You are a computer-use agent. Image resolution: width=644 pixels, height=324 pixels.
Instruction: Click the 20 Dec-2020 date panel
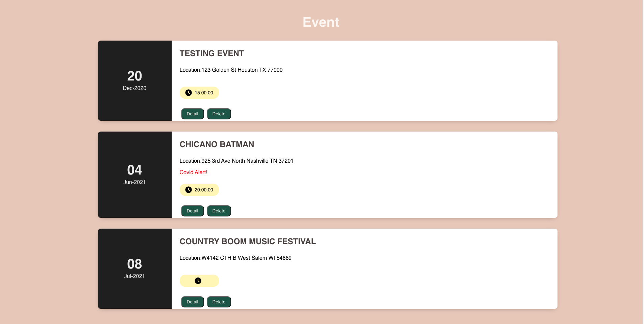[x=135, y=80]
